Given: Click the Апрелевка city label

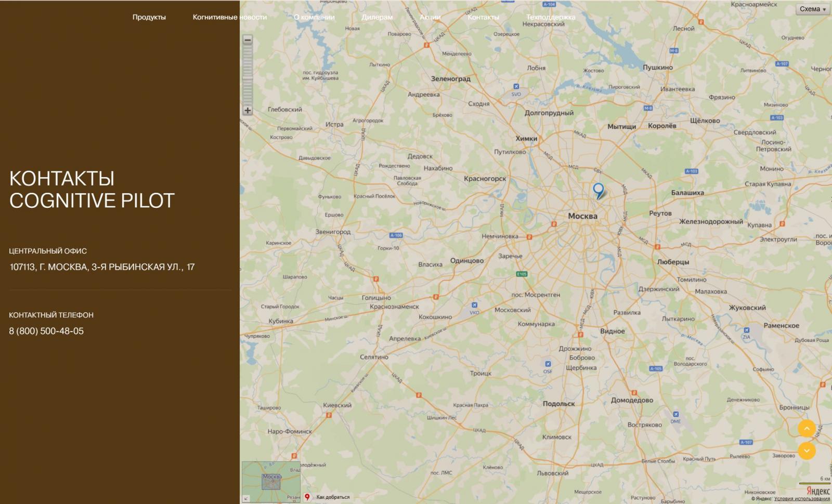Looking at the screenshot, I should pos(405,339).
